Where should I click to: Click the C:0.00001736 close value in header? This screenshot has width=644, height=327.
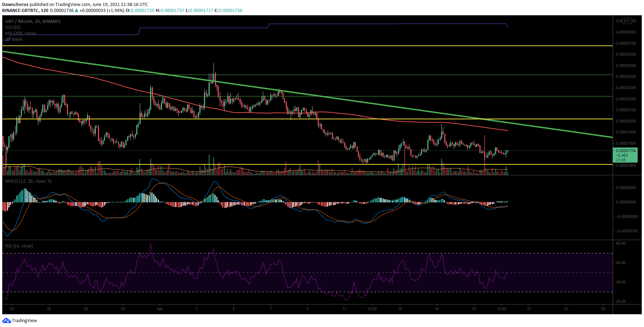(229, 11)
